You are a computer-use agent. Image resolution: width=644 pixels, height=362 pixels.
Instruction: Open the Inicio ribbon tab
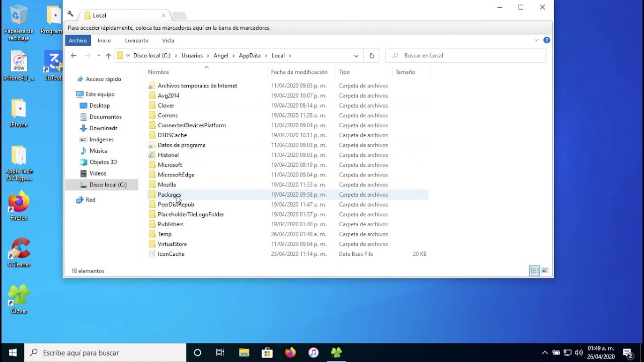click(104, 40)
